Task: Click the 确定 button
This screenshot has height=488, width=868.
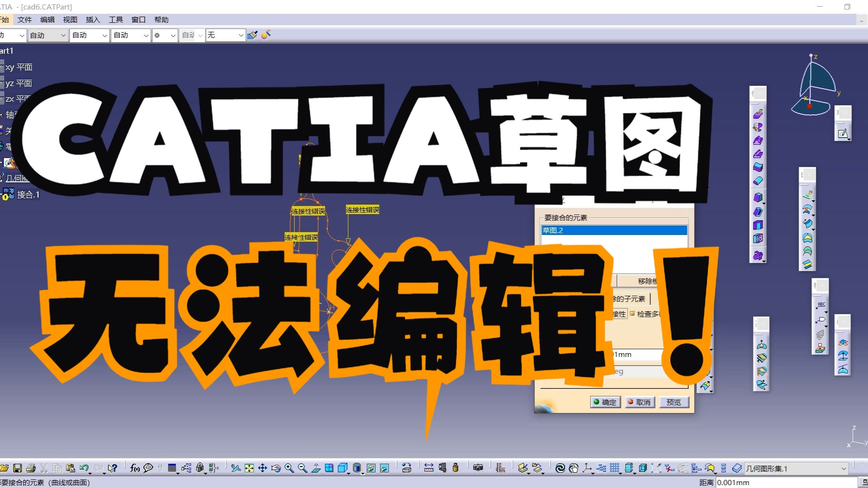Action: [x=605, y=402]
